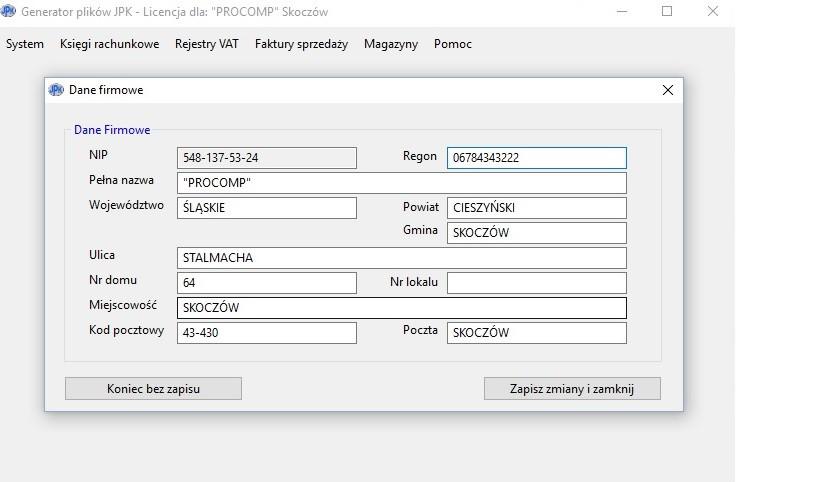Open the Rejestry VAT menu
Screen dimensions: 819x482
pyautogui.click(x=206, y=44)
